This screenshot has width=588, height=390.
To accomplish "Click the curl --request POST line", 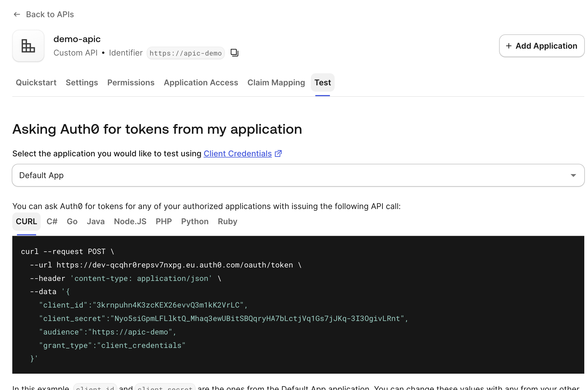I will pos(67,252).
